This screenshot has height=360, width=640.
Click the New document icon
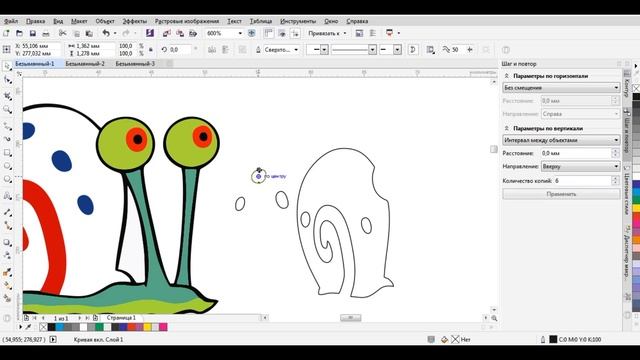pos(6,33)
